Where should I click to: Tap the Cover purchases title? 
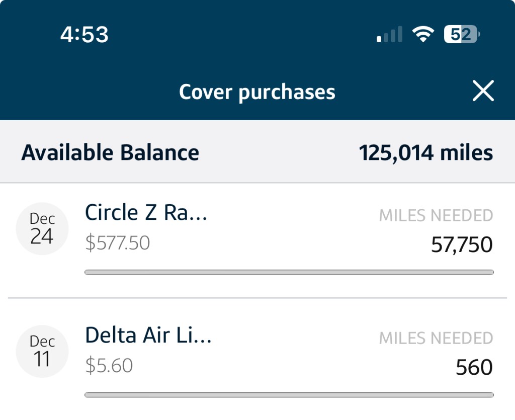tap(257, 92)
